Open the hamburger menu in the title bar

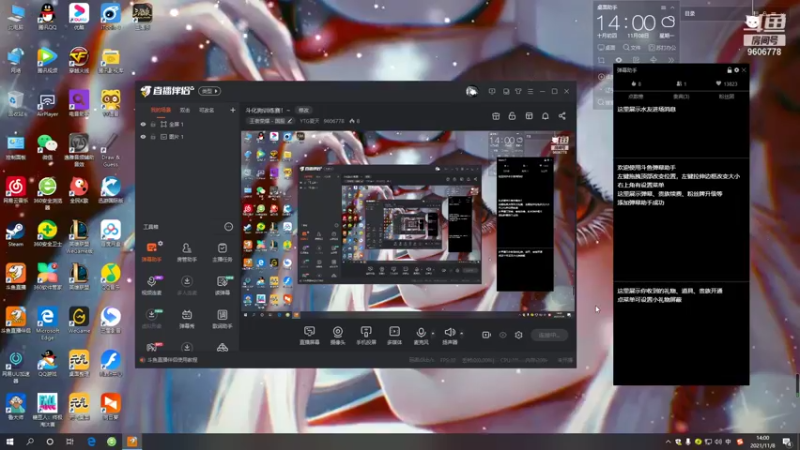pyautogui.click(x=531, y=91)
